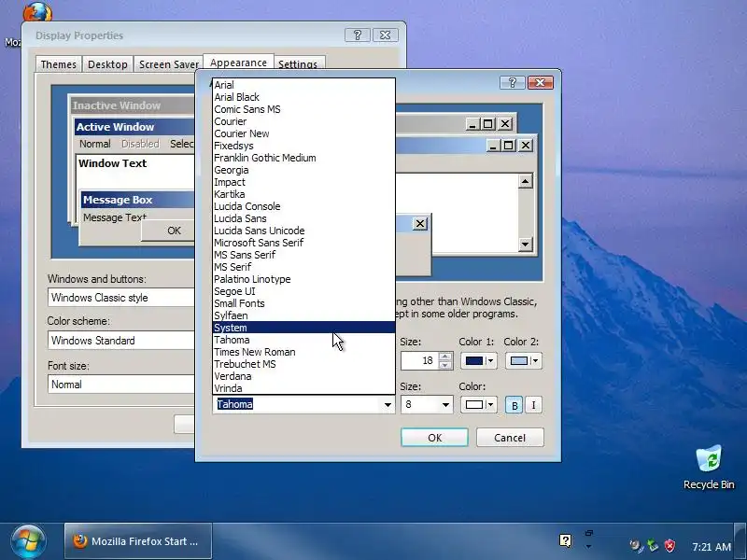Pick Lucida Console
The width and height of the screenshot is (747, 560).
click(x=303, y=206)
